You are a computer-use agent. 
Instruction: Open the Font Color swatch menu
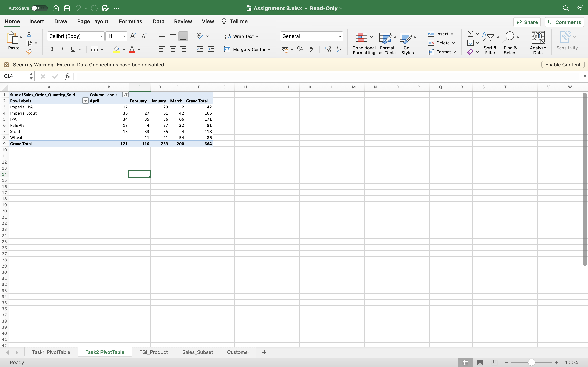click(x=140, y=49)
